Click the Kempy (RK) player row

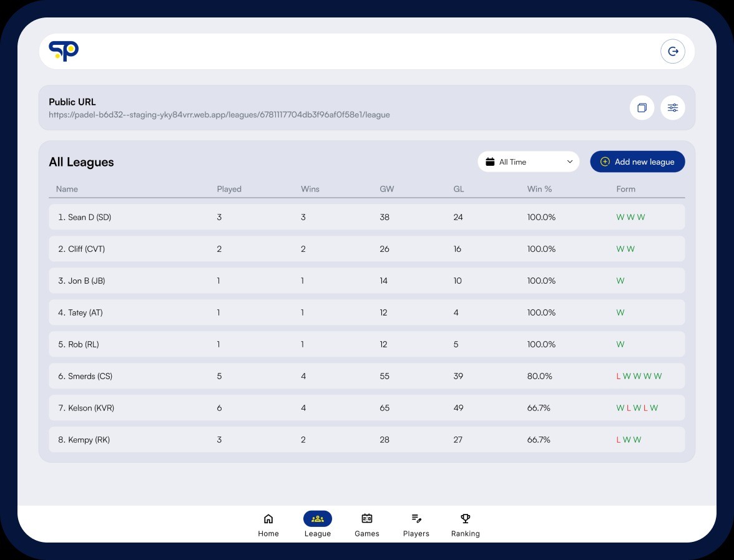pos(366,440)
